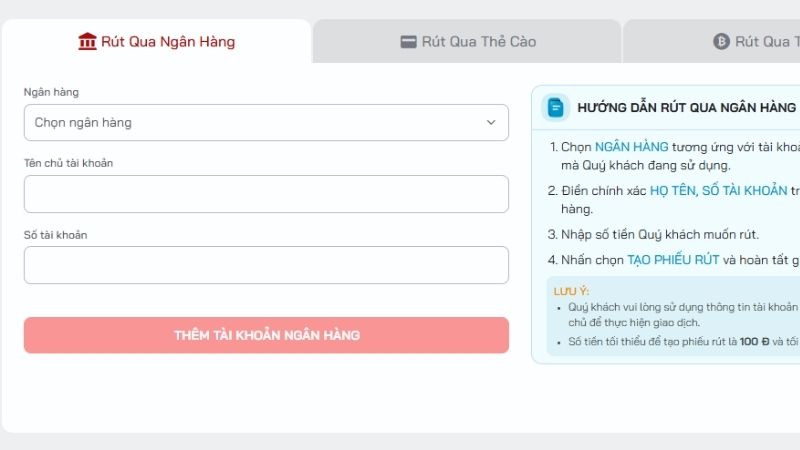
Task: Open the Rút Qua Ngân Hàng tab
Action: pyautogui.click(x=157, y=41)
